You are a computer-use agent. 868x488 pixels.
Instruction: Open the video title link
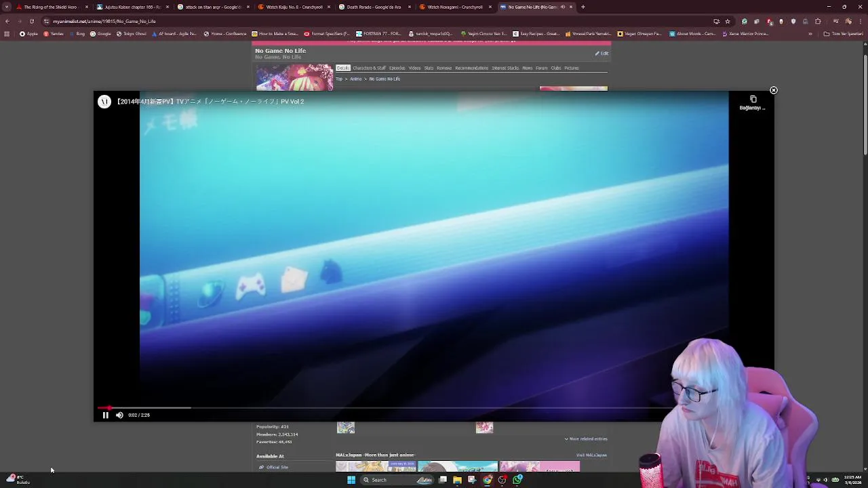(210, 102)
